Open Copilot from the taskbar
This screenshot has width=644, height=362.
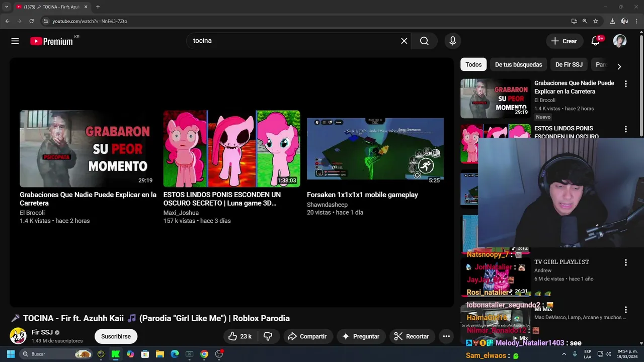click(x=130, y=354)
